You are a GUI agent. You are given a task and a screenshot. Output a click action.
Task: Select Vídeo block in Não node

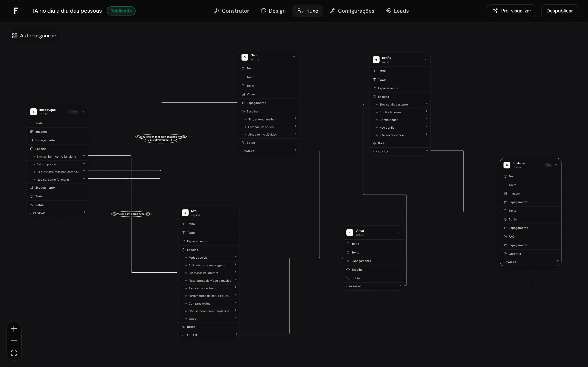coord(268,94)
